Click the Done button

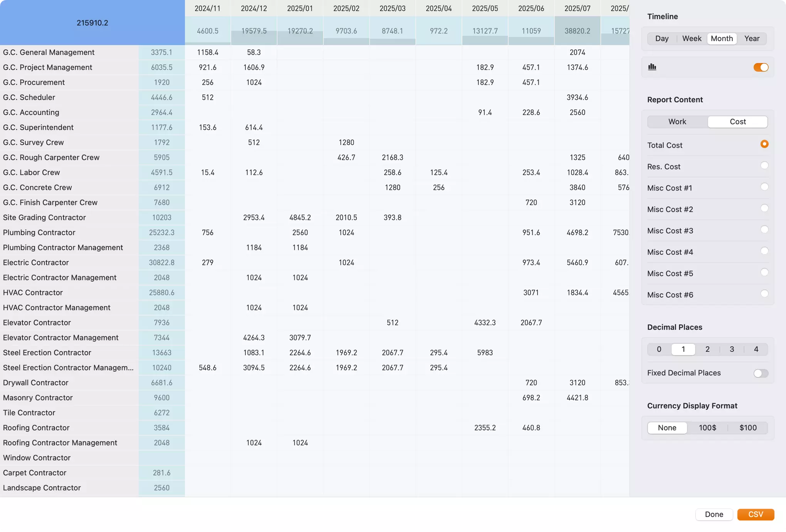tap(714, 514)
